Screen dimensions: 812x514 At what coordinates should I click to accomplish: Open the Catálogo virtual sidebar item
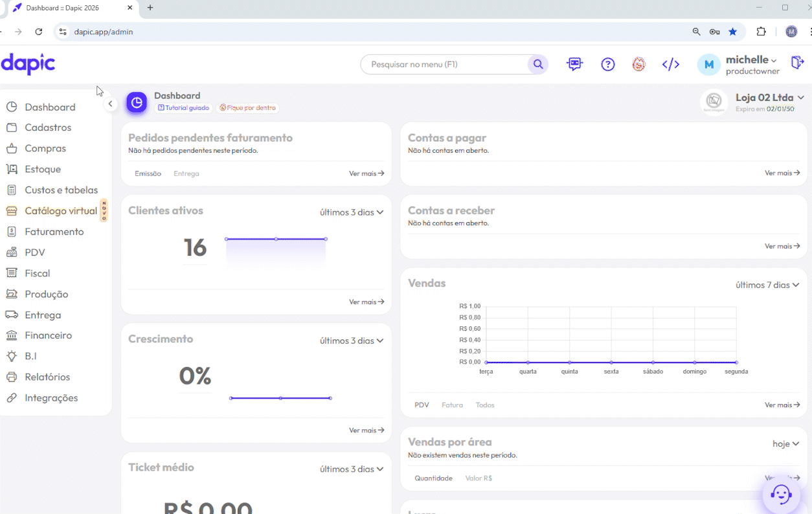(x=60, y=210)
